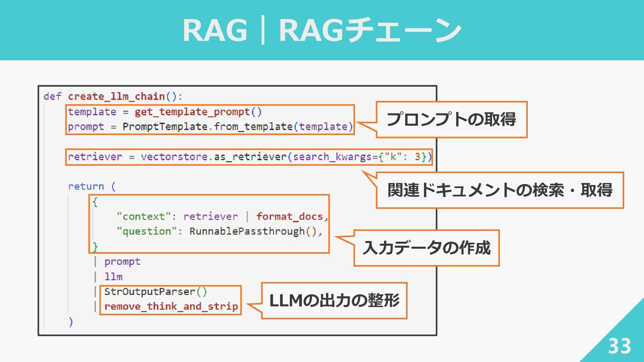Click the "context": retriever | format_docs line

pos(222,217)
